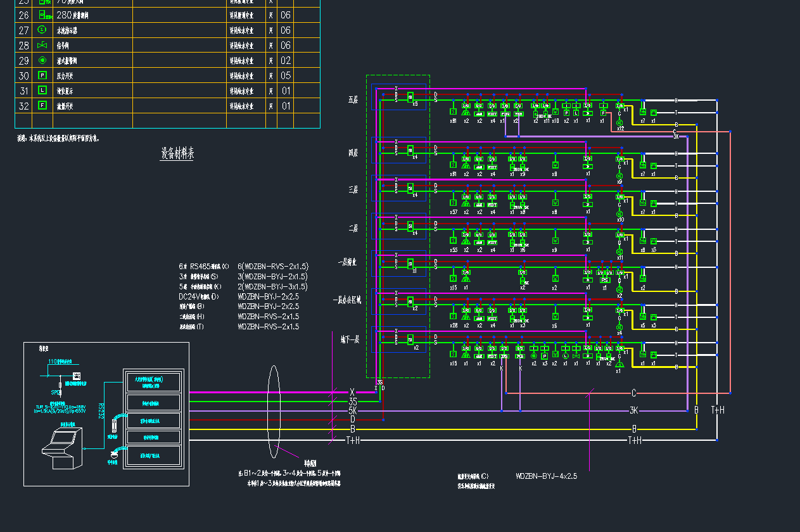This screenshot has width=800, height=532.
Task: Select cable spec "WDZBN-BYJ-4x2.5"
Action: point(547,476)
